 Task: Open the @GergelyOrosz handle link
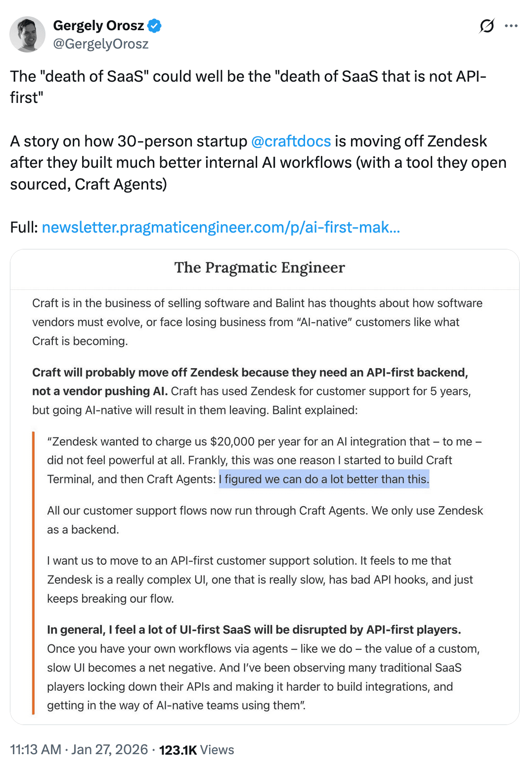[101, 44]
